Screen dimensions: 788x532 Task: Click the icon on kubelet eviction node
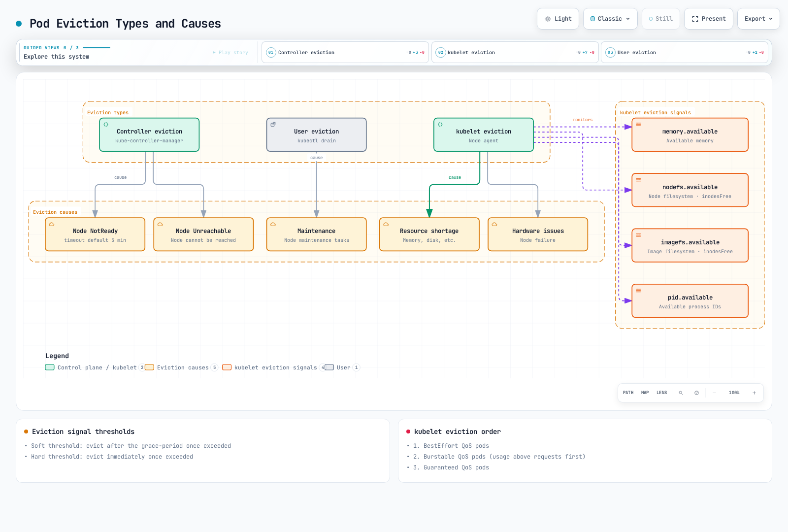(440, 125)
